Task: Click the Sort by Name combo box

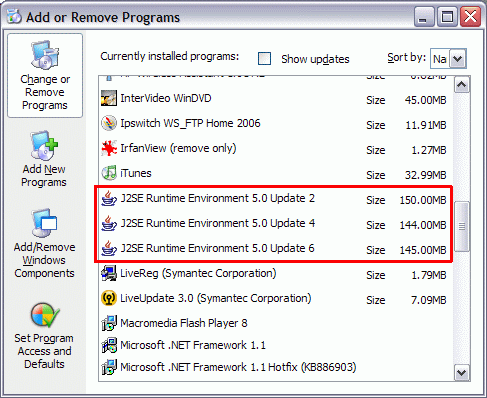Action: [448, 59]
